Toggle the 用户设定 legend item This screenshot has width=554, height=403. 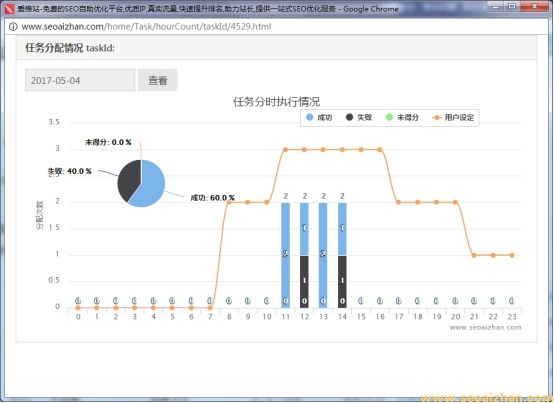(453, 118)
